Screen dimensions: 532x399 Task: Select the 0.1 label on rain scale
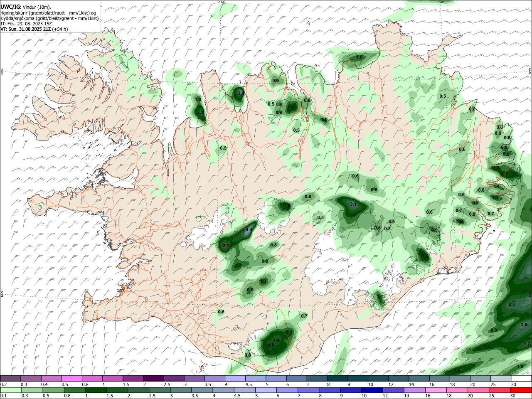click(3, 396)
